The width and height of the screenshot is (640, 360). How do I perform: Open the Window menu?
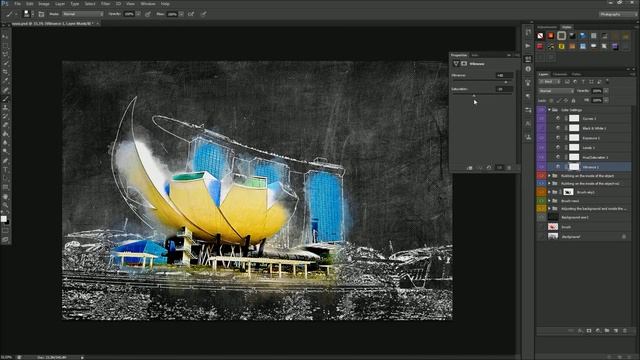click(148, 4)
